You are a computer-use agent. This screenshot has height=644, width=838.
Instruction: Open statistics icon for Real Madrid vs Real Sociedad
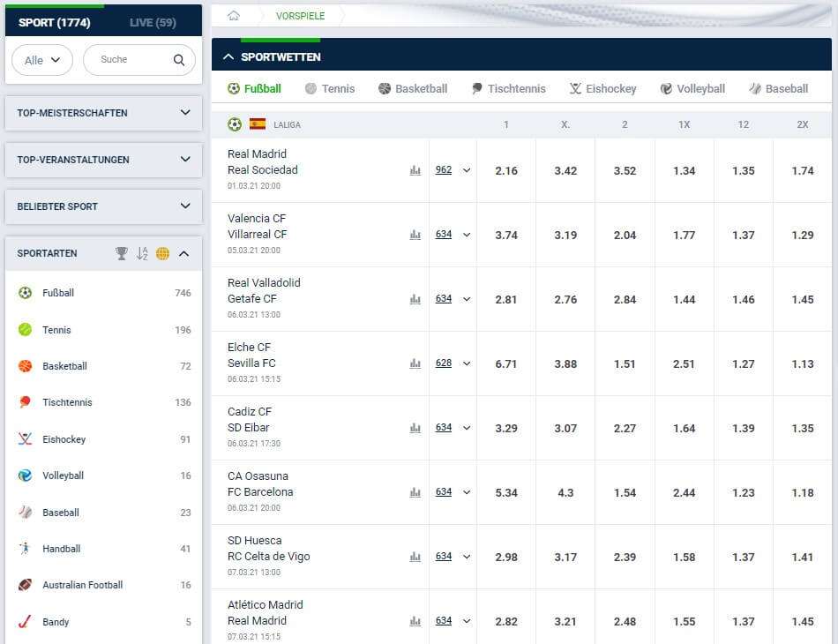tap(415, 170)
